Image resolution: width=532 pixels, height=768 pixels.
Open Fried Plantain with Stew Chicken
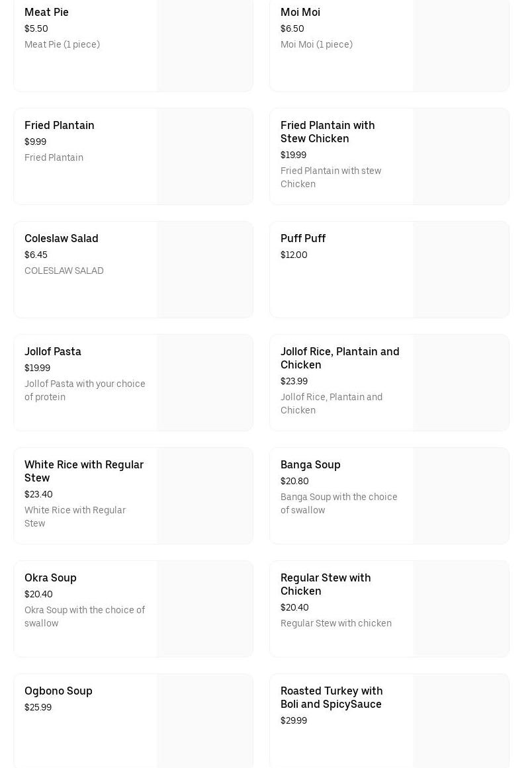(328, 132)
